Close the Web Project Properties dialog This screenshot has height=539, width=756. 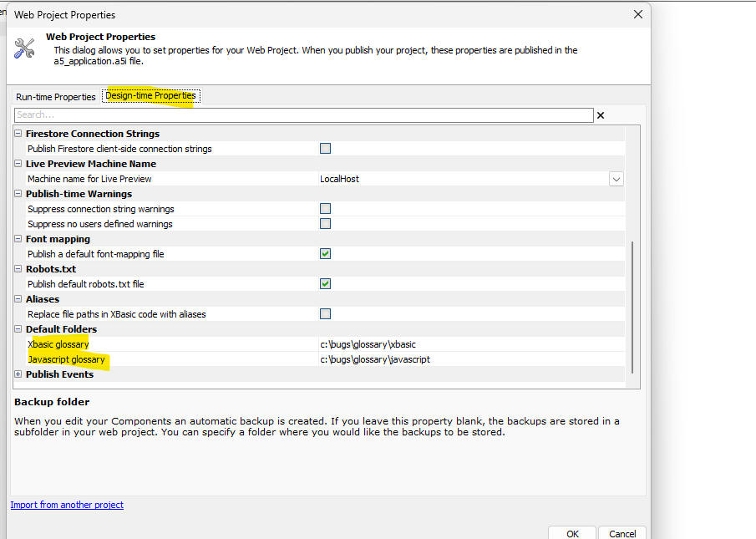(x=638, y=14)
